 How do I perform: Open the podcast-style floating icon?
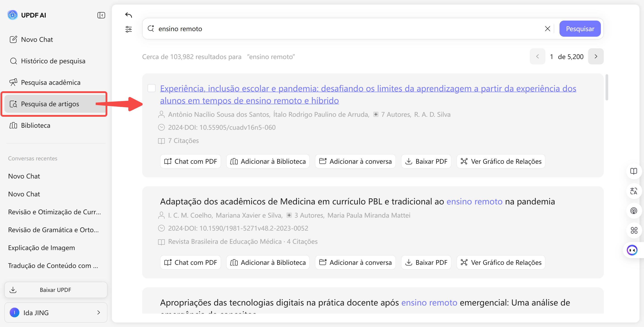(633, 211)
